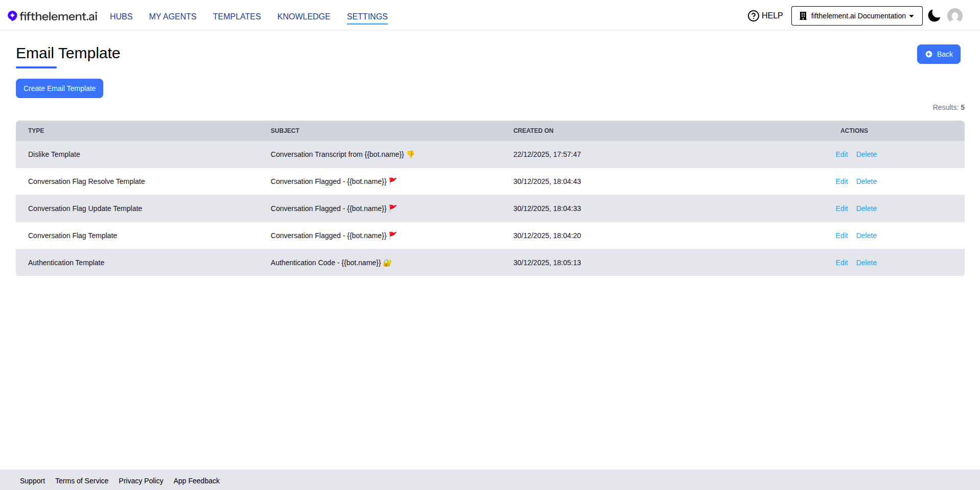Delete the Conversation Flag Template

click(x=866, y=236)
